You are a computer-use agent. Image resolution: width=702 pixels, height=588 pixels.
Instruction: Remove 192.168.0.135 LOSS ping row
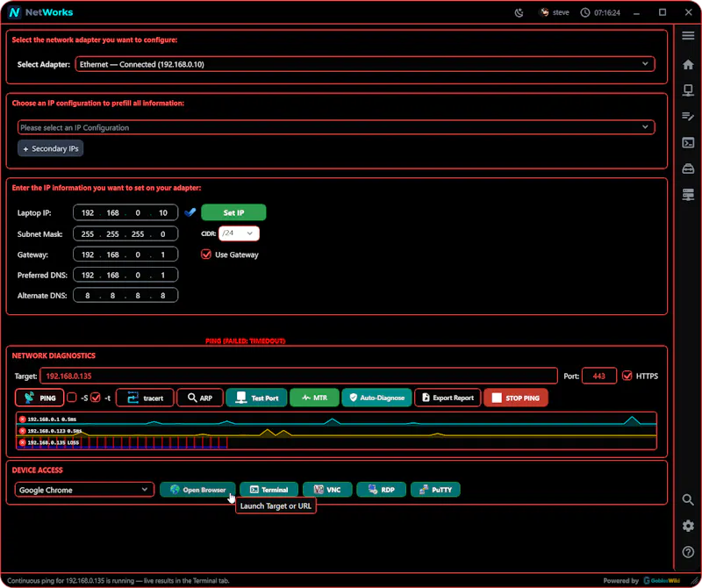23,442
